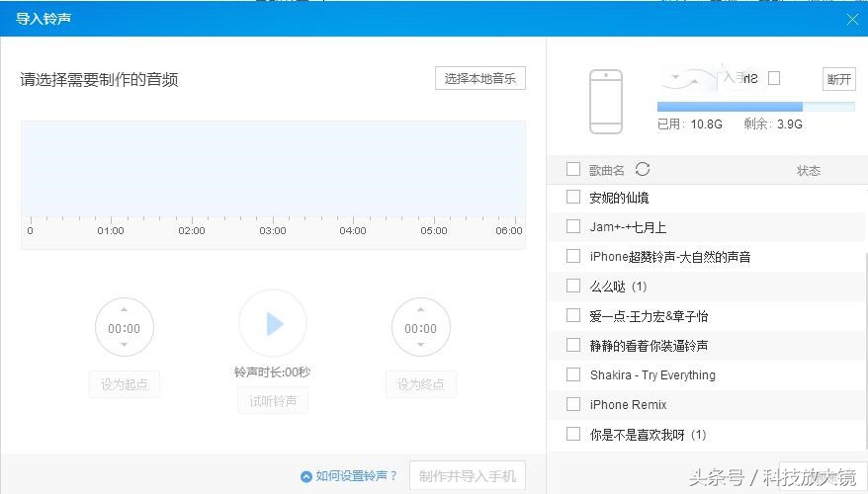The height and width of the screenshot is (494, 868).
Task: Toggle the select-all checkbox beside 歌曲名
Action: (573, 169)
